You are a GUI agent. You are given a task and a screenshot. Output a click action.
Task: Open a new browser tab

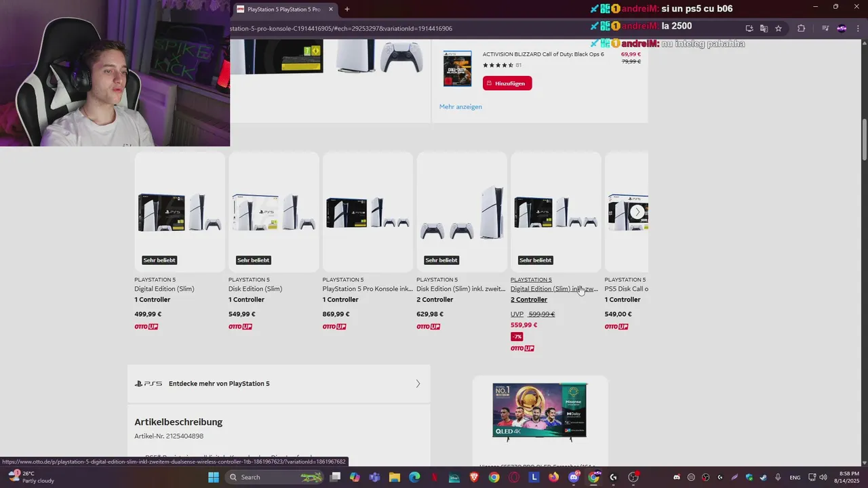(347, 9)
